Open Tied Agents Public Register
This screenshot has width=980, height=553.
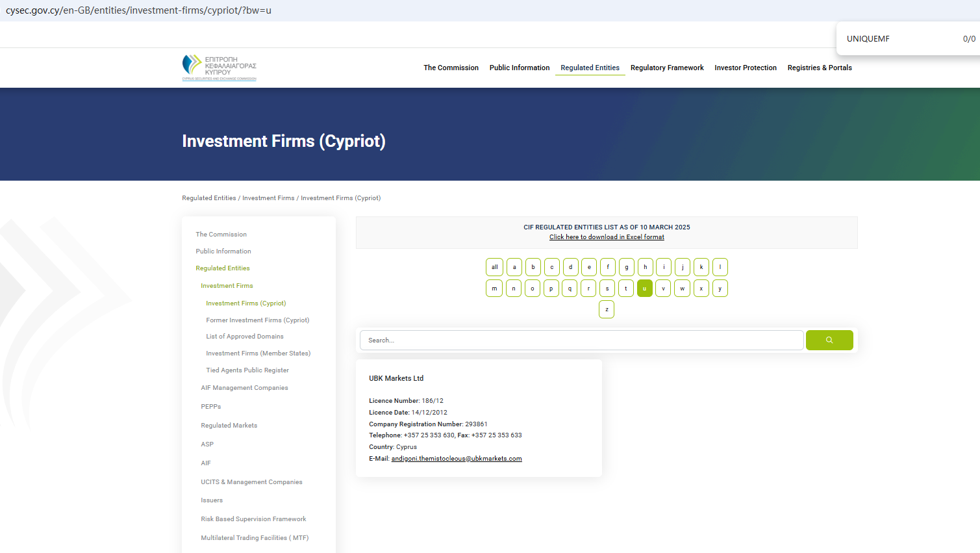click(x=247, y=370)
